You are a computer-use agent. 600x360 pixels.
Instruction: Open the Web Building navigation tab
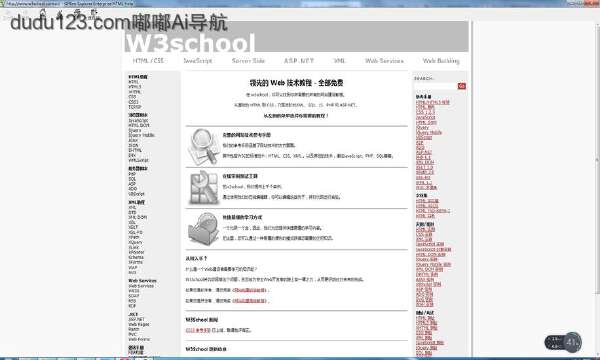[441, 60]
